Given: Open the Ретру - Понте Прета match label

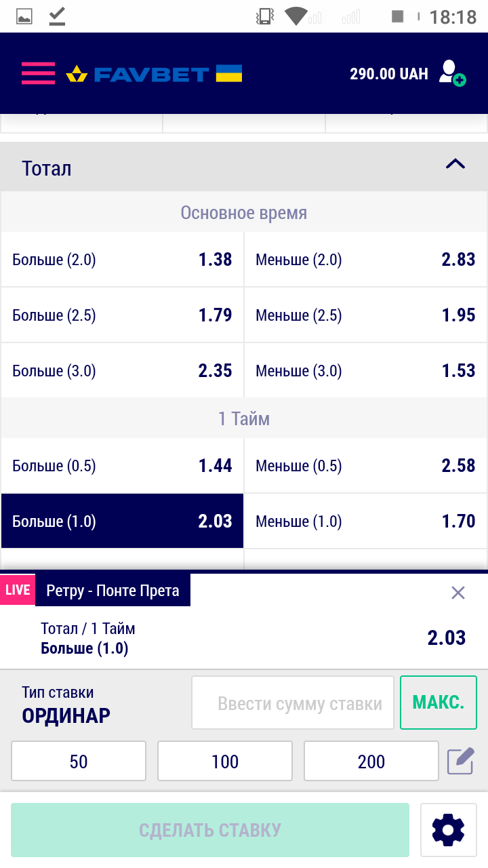Looking at the screenshot, I should [113, 591].
